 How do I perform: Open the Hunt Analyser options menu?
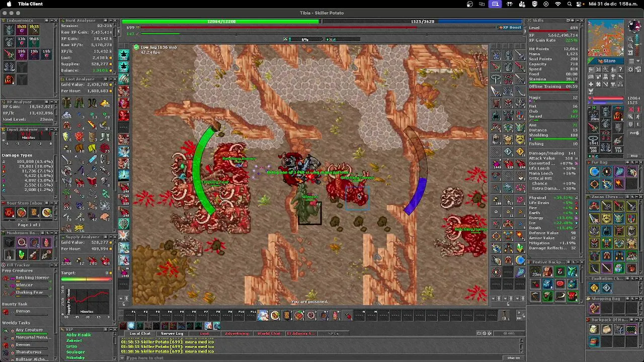click(105, 21)
